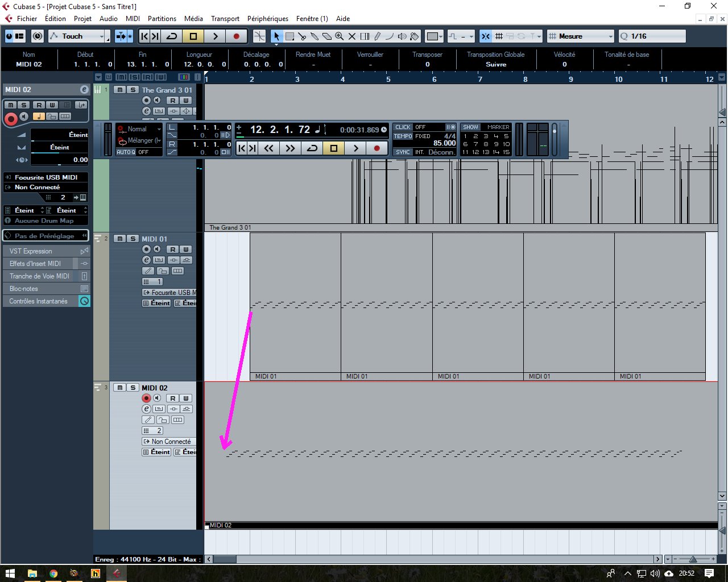Open the Fichier menu

tap(27, 19)
